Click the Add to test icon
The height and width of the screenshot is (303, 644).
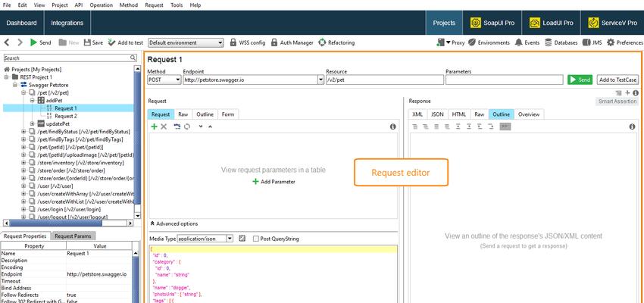pyautogui.click(x=111, y=42)
